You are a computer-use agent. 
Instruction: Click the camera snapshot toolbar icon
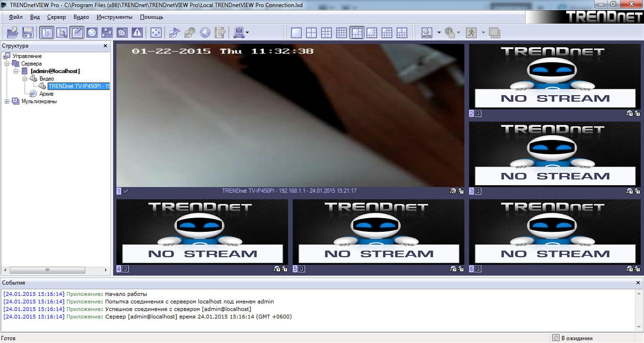coord(427,33)
